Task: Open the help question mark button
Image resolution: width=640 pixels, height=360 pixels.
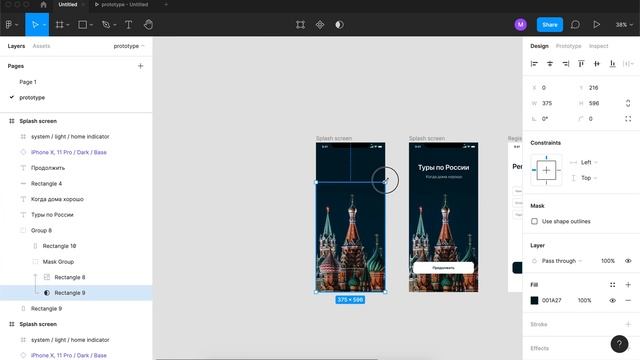Action: (x=619, y=344)
